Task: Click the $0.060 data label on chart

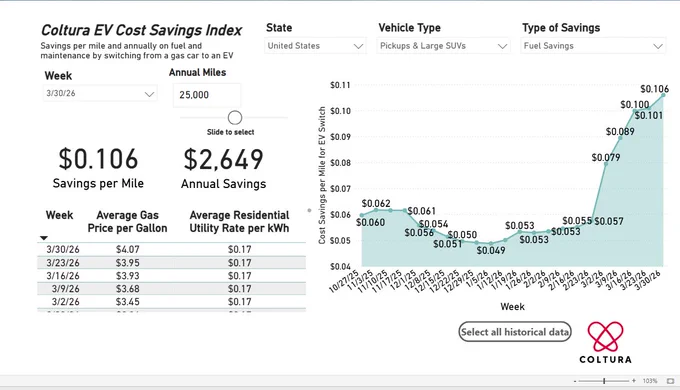Action: click(x=370, y=223)
